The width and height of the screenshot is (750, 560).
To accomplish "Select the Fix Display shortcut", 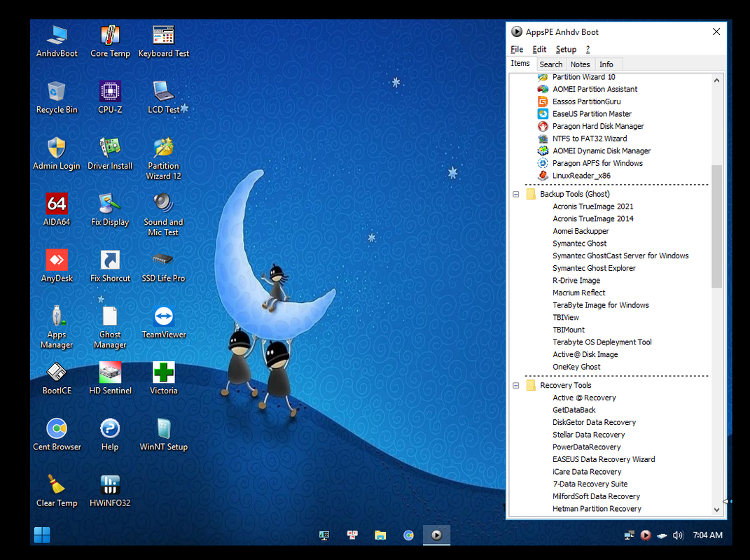I will [x=110, y=209].
